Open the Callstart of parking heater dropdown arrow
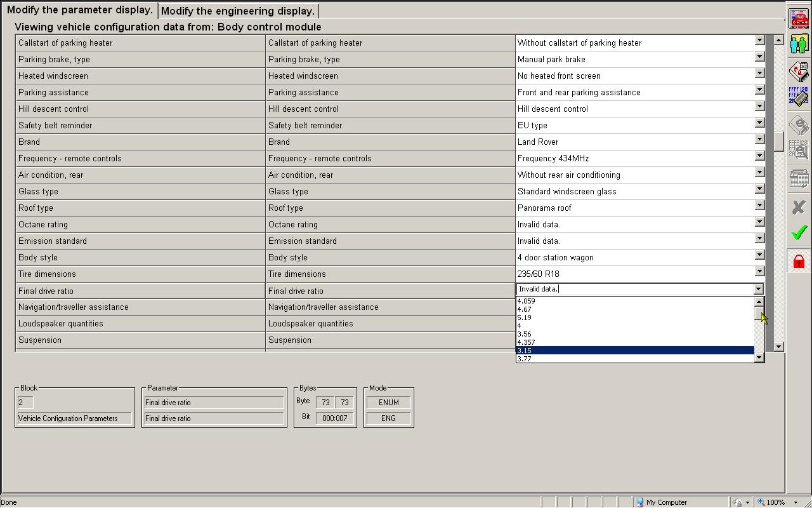The height and width of the screenshot is (508, 812). pyautogui.click(x=759, y=40)
